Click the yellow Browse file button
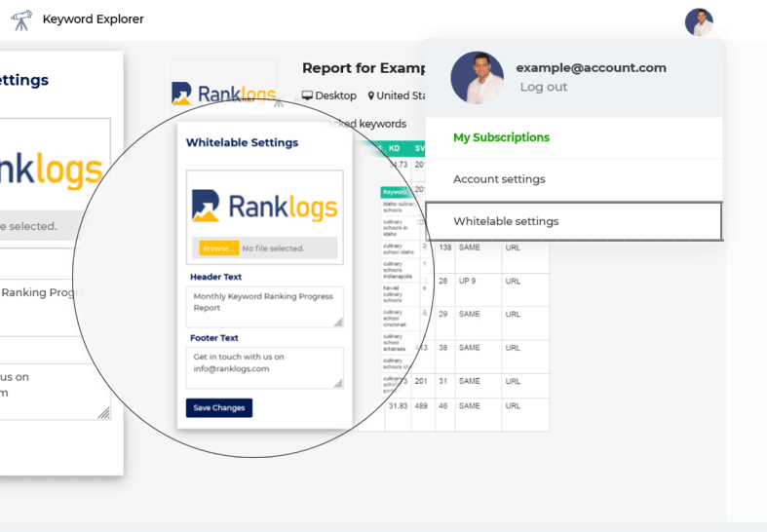The image size is (767, 532). 218,248
